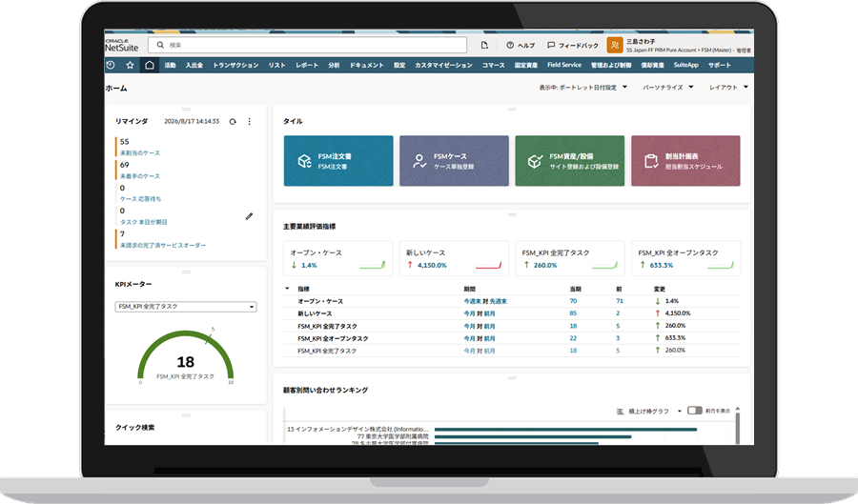
Task: Click the タイル portlet drag handle
Action: point(512,110)
